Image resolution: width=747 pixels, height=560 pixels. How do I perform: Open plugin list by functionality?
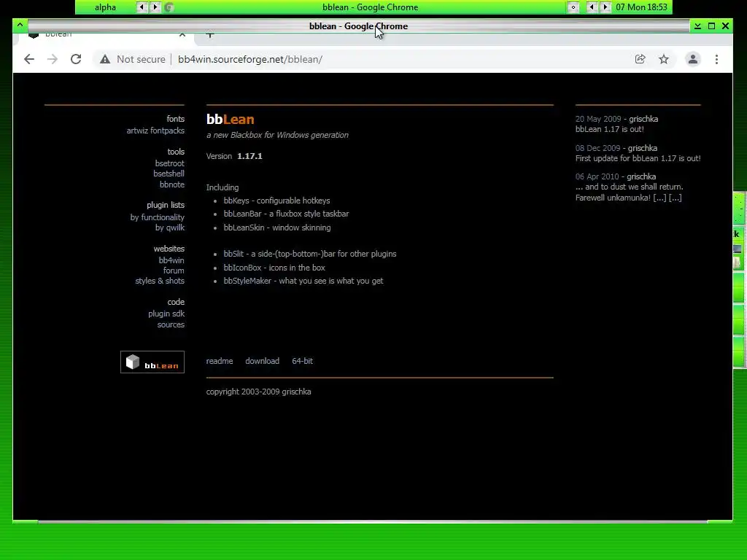(158, 217)
